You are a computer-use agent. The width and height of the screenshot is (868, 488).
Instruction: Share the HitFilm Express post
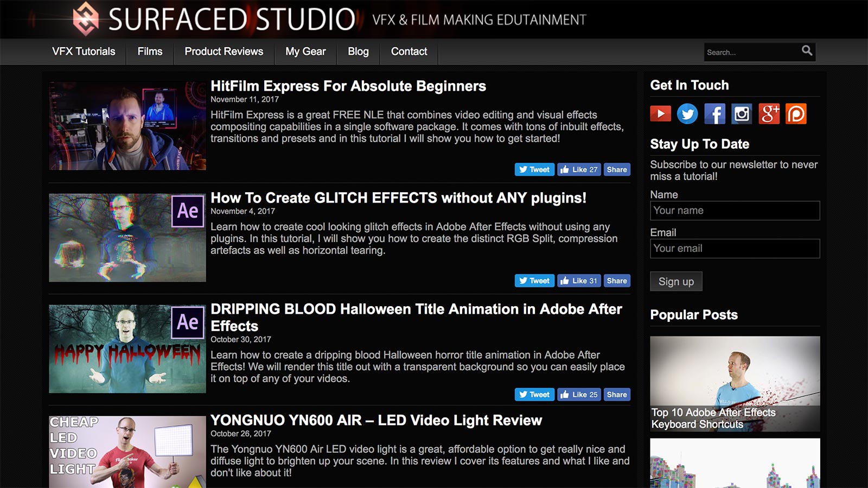617,169
